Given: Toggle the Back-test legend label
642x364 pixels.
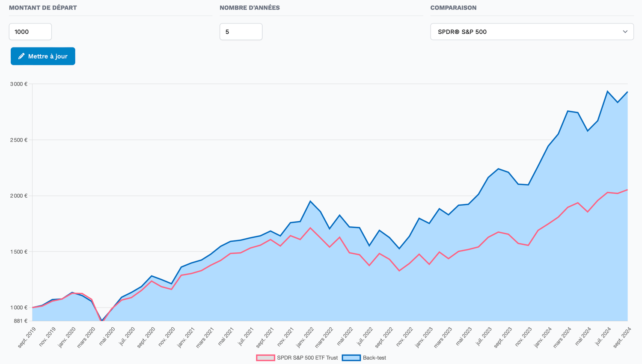Looking at the screenshot, I should (x=374, y=358).
